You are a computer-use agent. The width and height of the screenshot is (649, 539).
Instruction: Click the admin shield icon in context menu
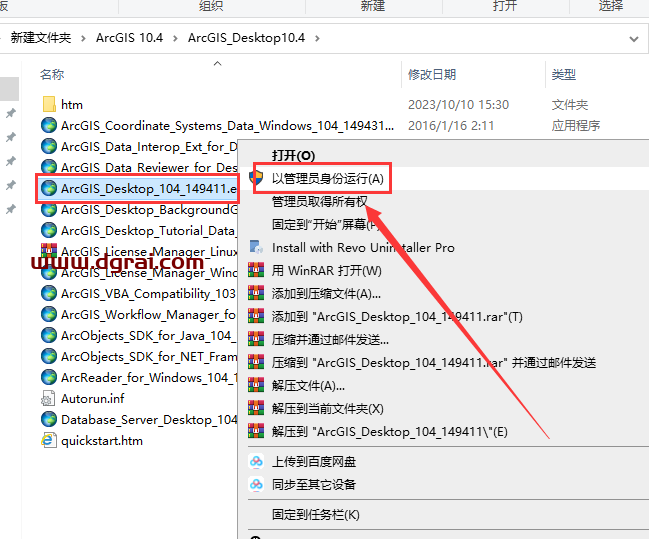pyautogui.click(x=256, y=178)
